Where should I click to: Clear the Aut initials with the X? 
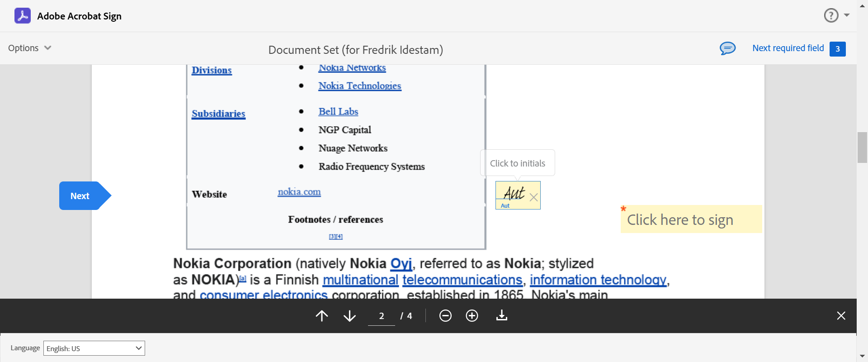pos(533,197)
